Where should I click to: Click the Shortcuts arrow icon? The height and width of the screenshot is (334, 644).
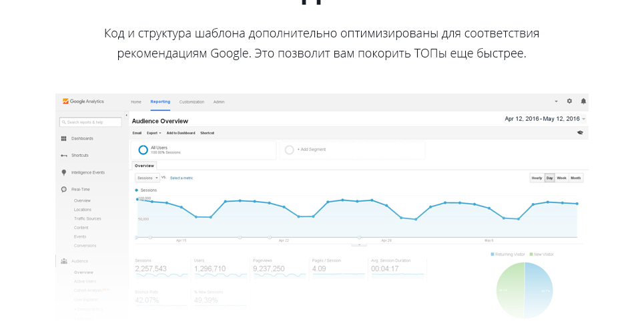click(x=63, y=156)
